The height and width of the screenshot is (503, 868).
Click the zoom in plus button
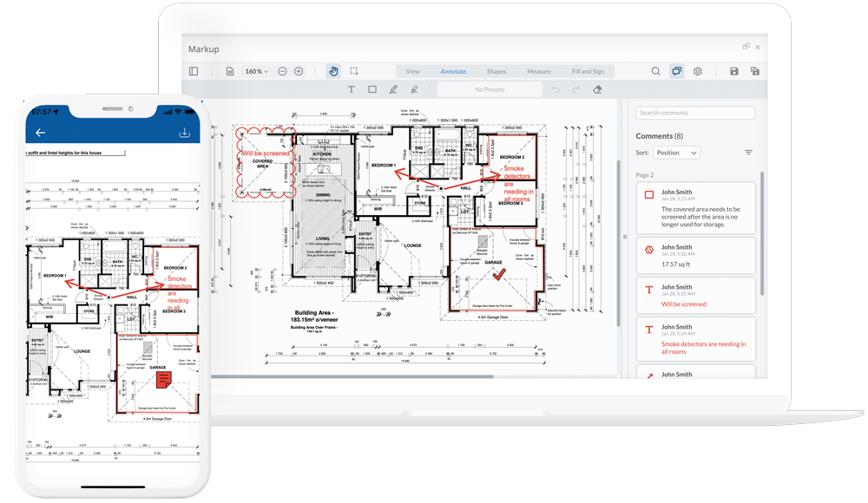(299, 71)
